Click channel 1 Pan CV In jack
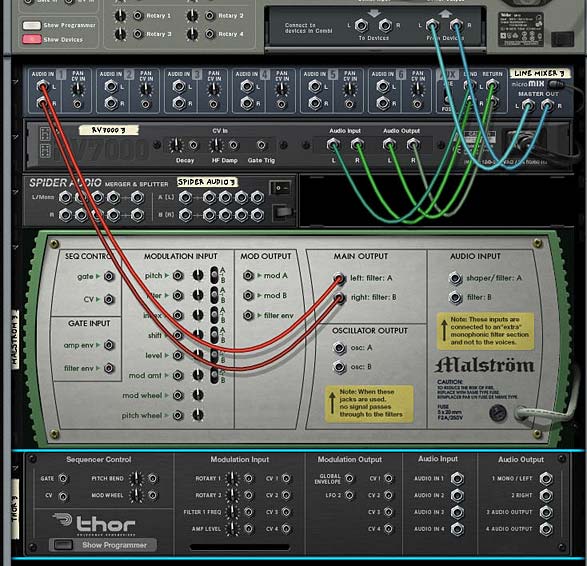This screenshot has height=566, width=587. 77,104
